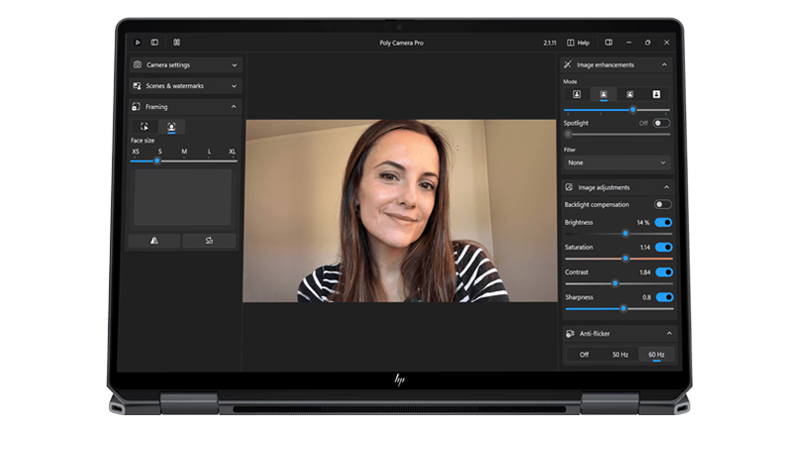
Task: Click the play icon in the title bar
Action: (138, 42)
